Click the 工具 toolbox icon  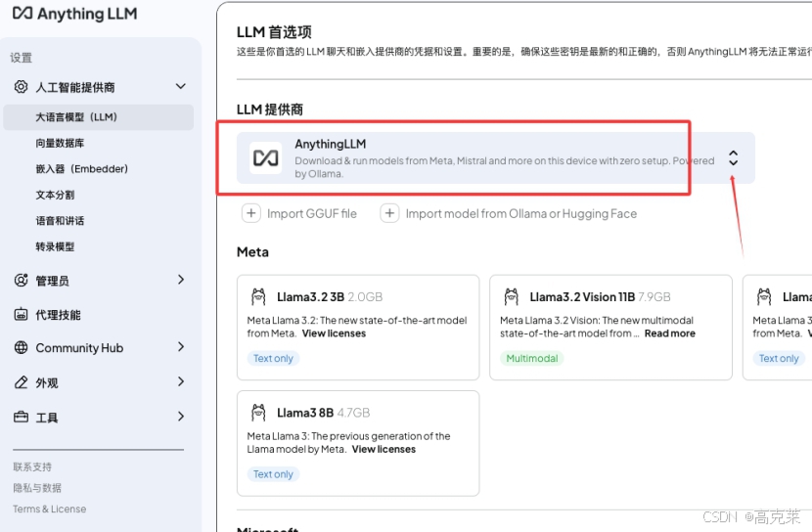click(x=21, y=418)
